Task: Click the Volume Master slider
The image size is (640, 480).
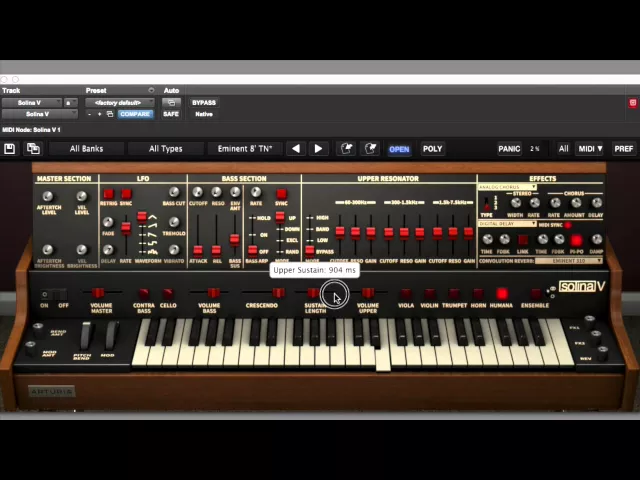Action: click(x=98, y=293)
